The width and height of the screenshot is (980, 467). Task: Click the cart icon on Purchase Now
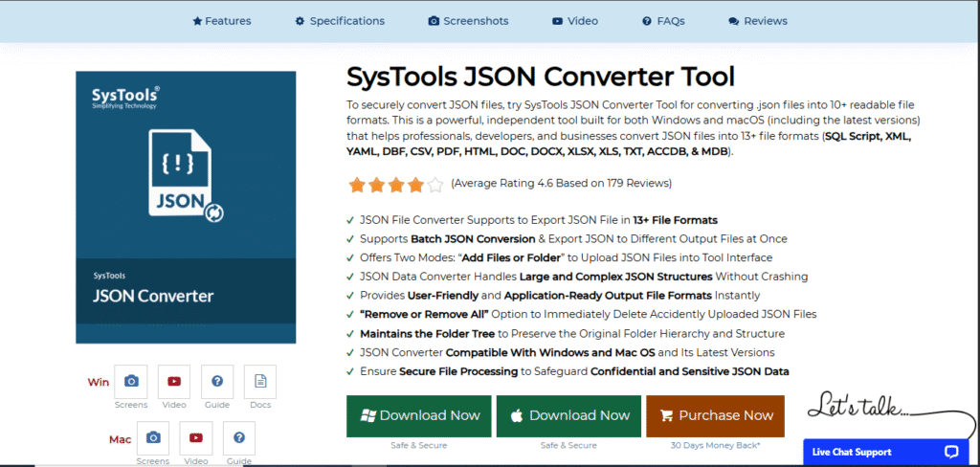click(666, 416)
